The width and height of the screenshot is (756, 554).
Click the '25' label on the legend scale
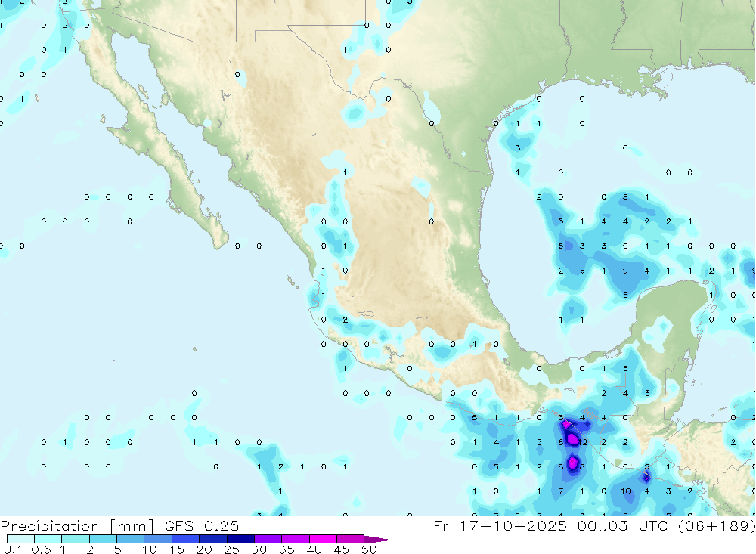coord(231,549)
